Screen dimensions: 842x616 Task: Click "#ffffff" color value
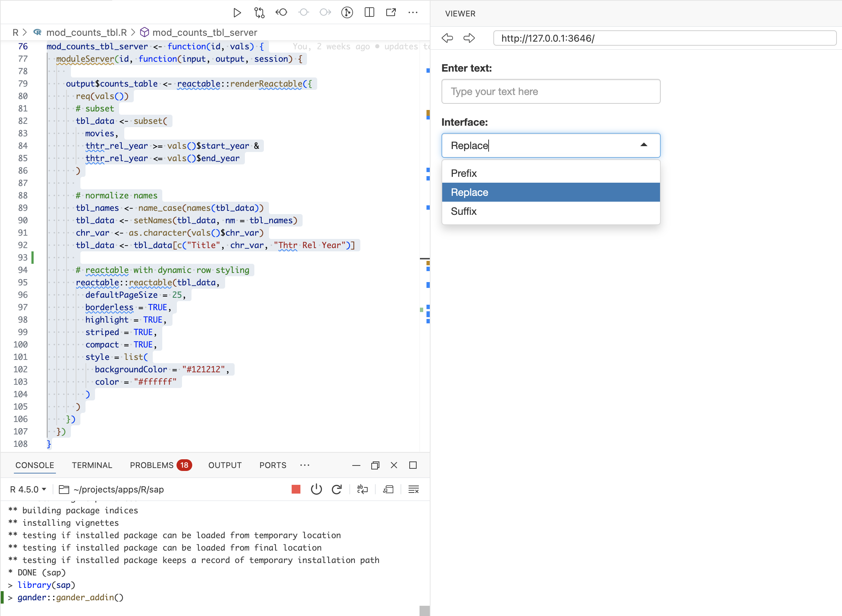pyautogui.click(x=155, y=382)
